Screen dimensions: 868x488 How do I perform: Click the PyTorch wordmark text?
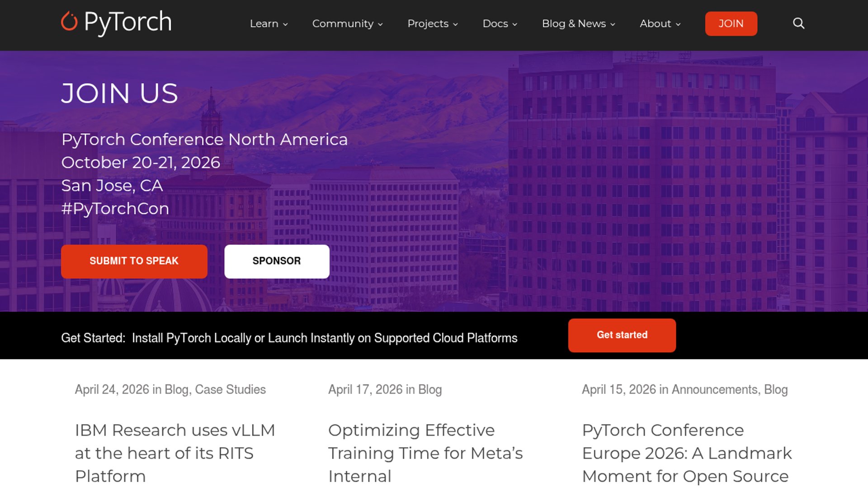pos(128,22)
